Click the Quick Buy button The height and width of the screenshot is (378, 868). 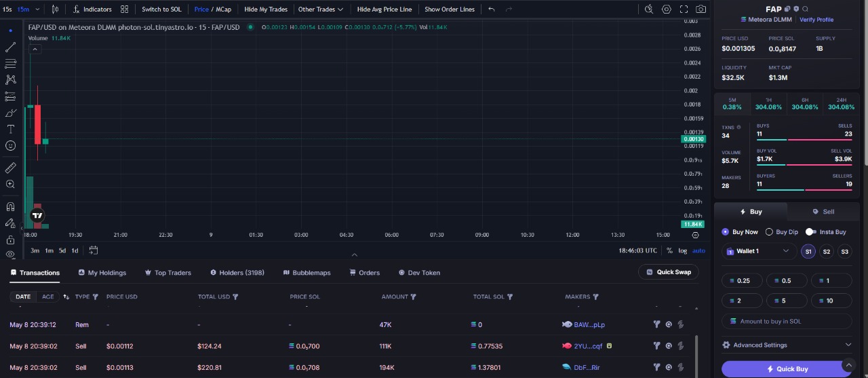(x=787, y=368)
